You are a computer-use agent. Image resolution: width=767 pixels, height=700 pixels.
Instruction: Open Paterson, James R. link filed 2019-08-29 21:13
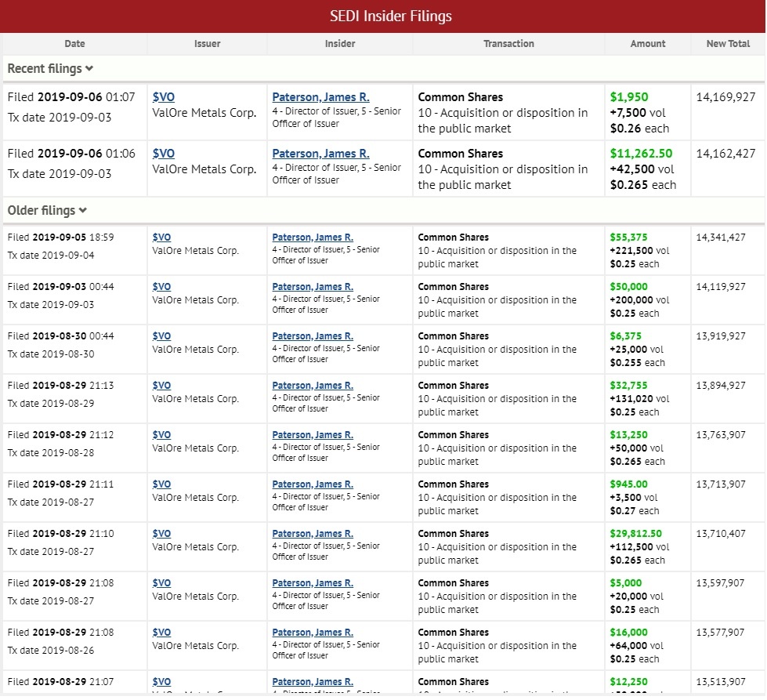pos(313,386)
